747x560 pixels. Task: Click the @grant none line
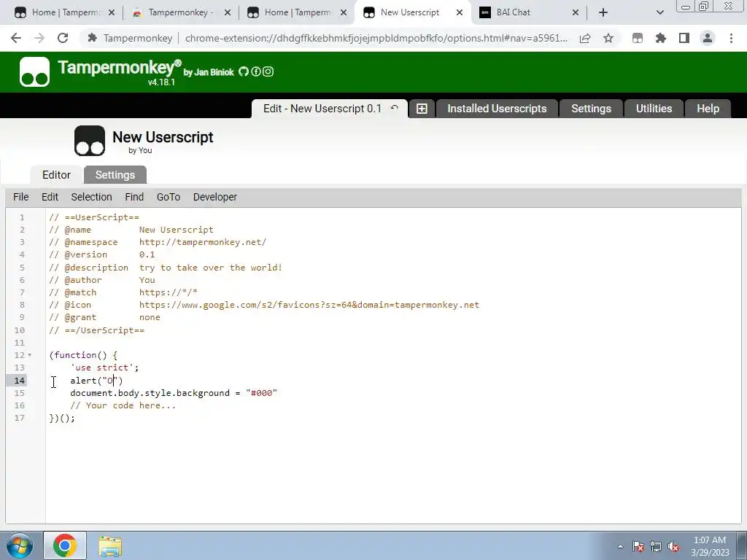tap(105, 317)
